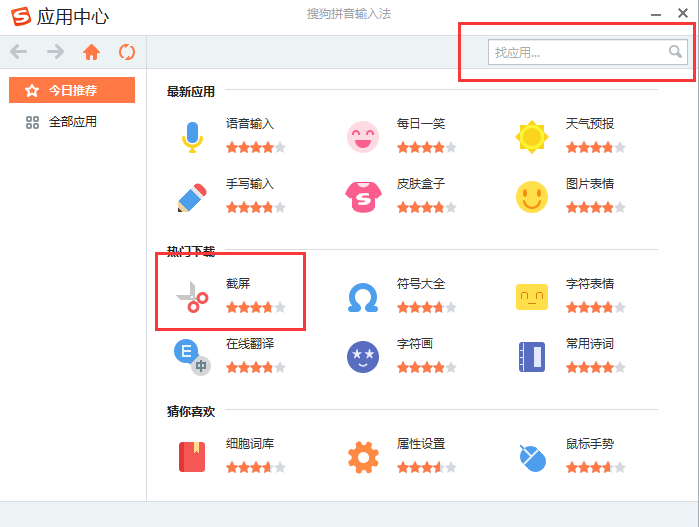
Task: Click the 天气预报 app name
Action: click(590, 123)
